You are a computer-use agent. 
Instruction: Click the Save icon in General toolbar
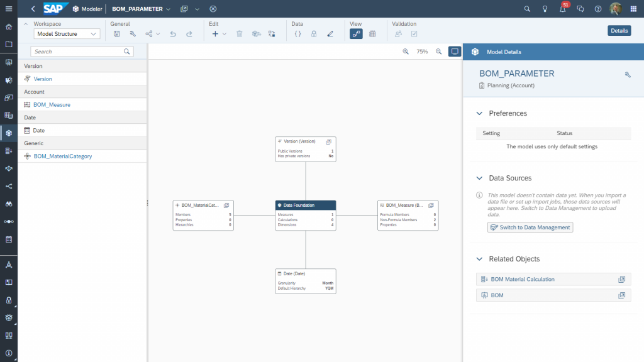click(x=116, y=34)
